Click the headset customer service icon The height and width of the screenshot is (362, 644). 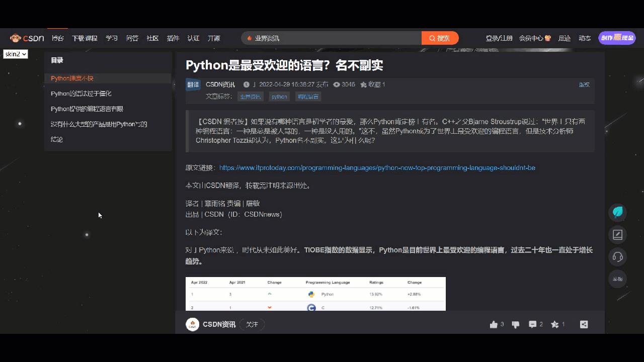pyautogui.click(x=618, y=257)
